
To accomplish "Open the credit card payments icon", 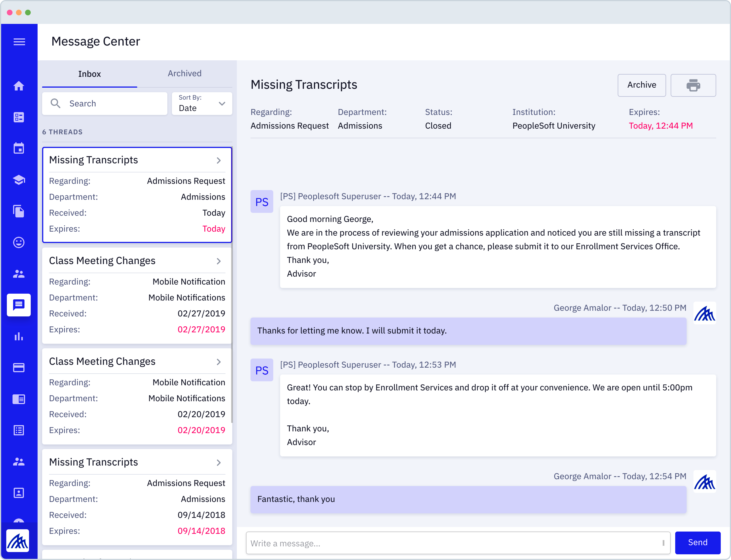I will [19, 368].
